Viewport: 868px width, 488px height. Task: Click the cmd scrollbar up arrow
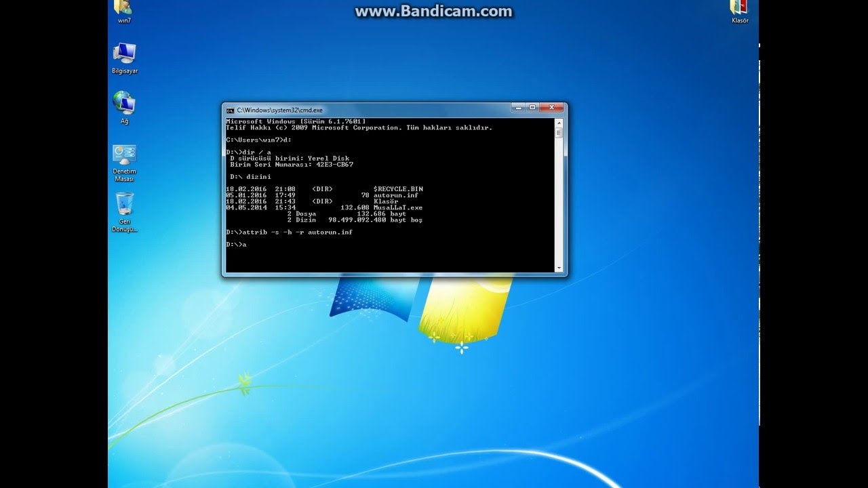[x=559, y=123]
